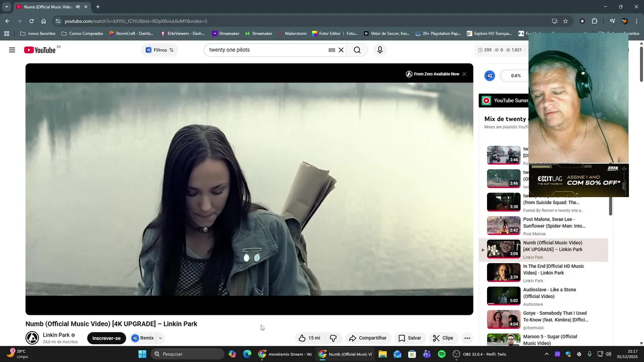Open Audioslave Like a Stone video
The height and width of the screenshot is (362, 644).
(x=543, y=296)
